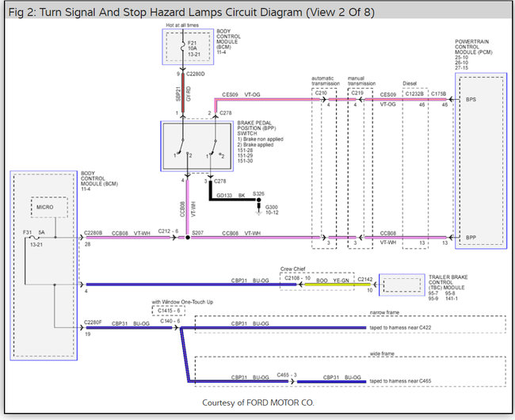Click the "C2108 - 10" connector label
Image resolution: width=515 pixels, height=420 pixels.
pyautogui.click(x=298, y=278)
